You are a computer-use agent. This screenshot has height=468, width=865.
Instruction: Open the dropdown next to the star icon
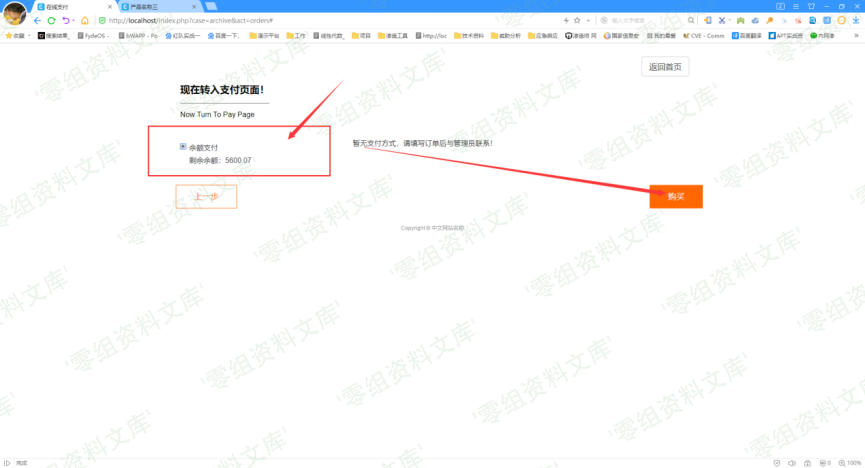[588, 20]
